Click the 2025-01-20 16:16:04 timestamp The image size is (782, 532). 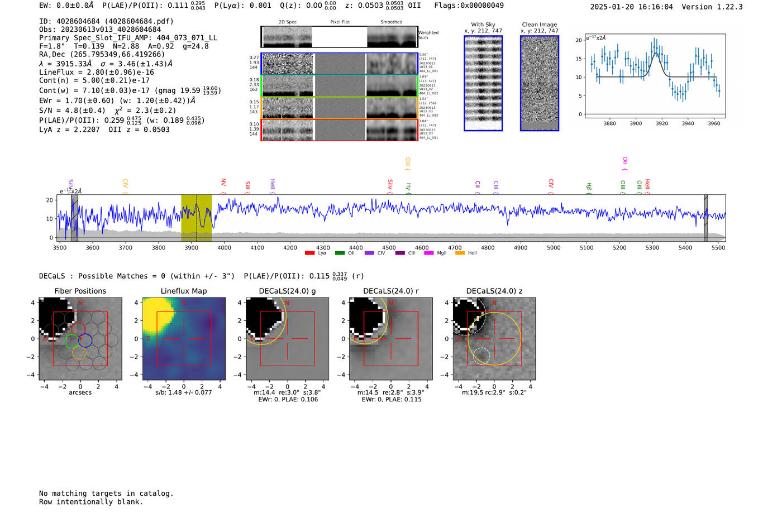tap(632, 7)
